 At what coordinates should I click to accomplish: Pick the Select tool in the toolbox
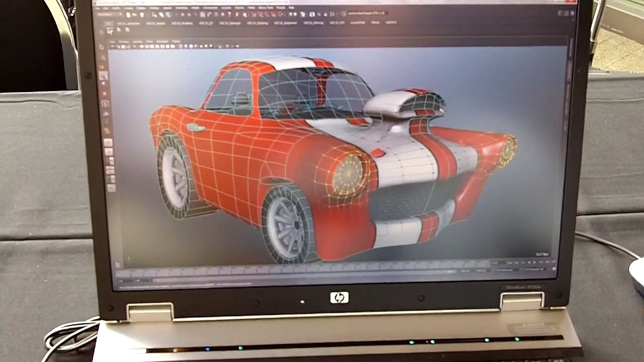[102, 46]
